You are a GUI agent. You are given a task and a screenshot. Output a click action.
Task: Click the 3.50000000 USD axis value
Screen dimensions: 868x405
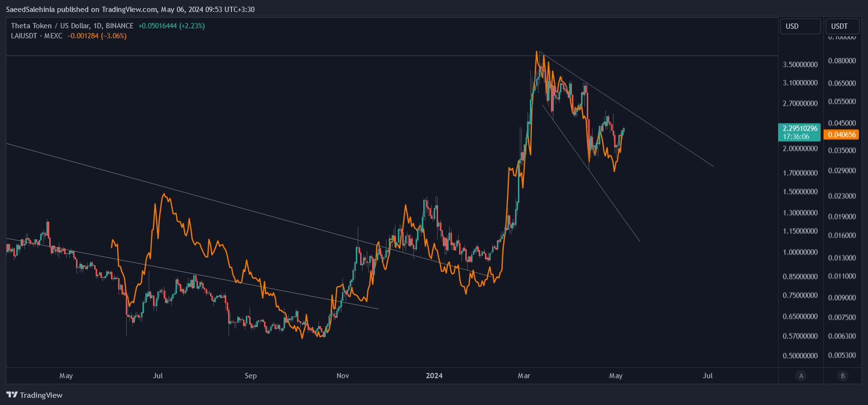click(x=800, y=65)
